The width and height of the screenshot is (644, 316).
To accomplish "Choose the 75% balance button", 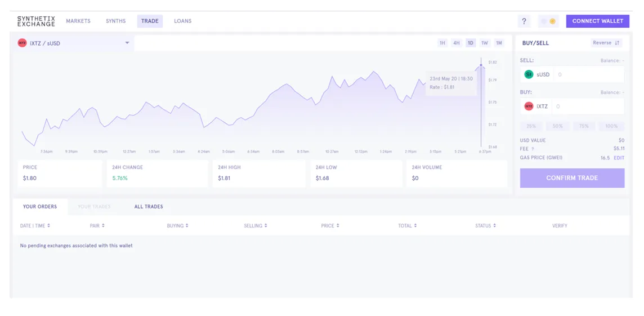I will pos(584,126).
